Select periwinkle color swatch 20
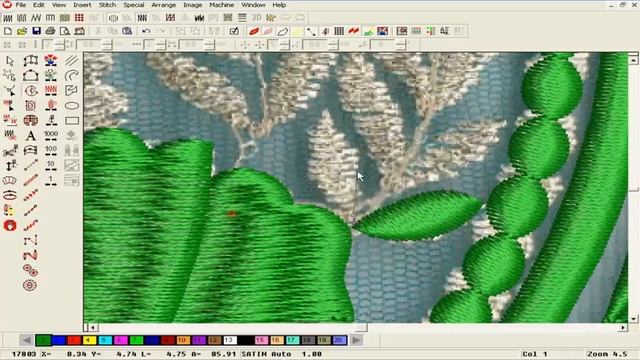The height and width of the screenshot is (360, 640). point(339,340)
